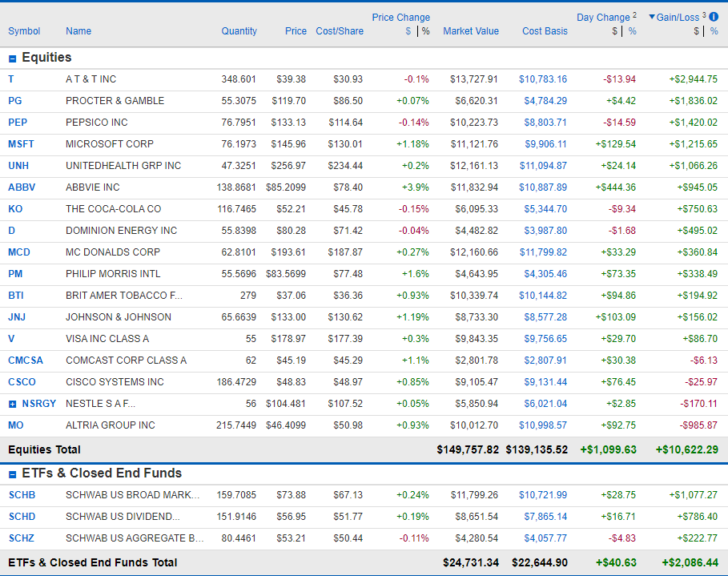Click the Gain/Loss column header
This screenshot has width=728, height=576.
pos(678,17)
